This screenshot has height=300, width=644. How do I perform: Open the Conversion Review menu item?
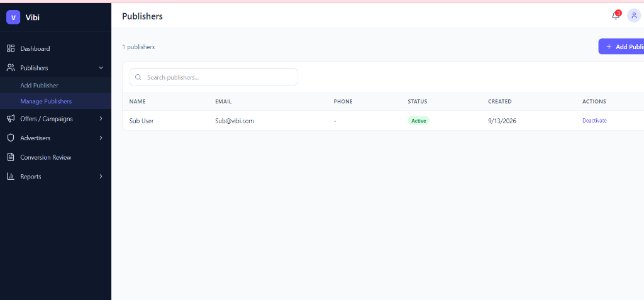tap(55, 157)
